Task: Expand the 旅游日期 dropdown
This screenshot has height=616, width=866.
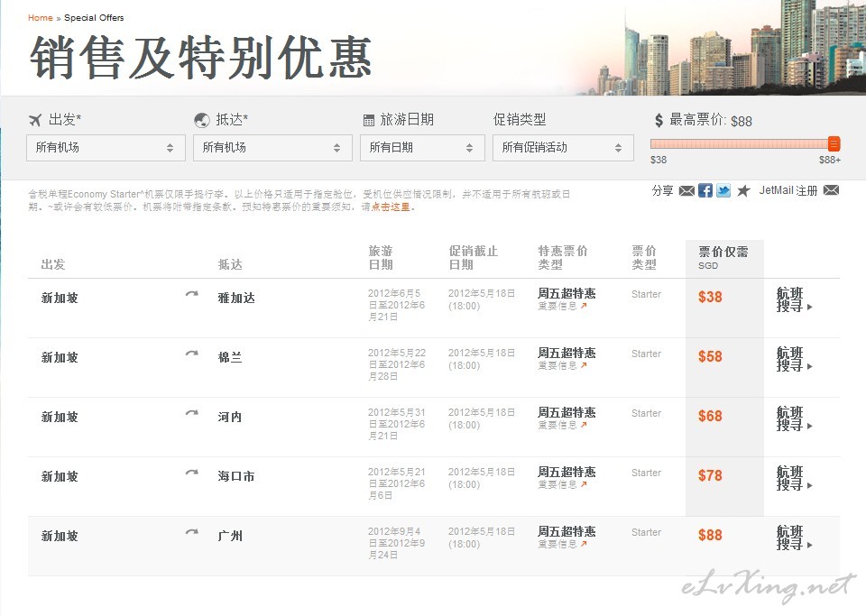Action: [x=422, y=148]
